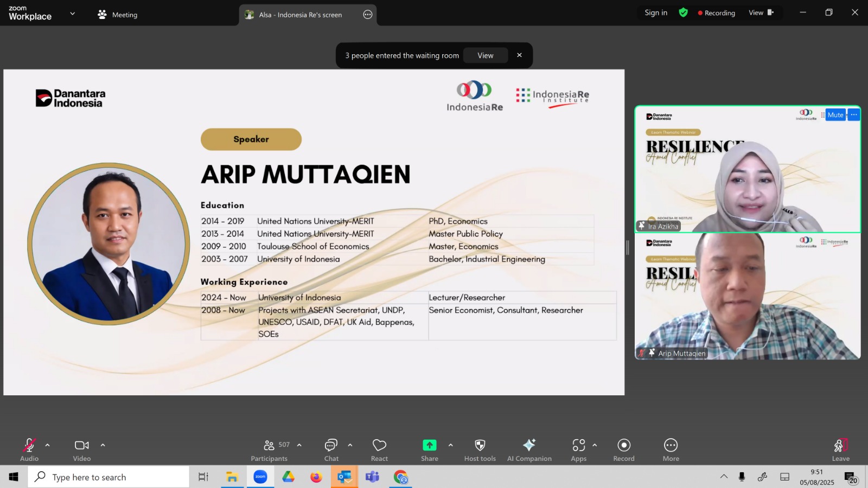This screenshot has width=868, height=488.
Task: Open the React heart icon
Action: tap(379, 445)
